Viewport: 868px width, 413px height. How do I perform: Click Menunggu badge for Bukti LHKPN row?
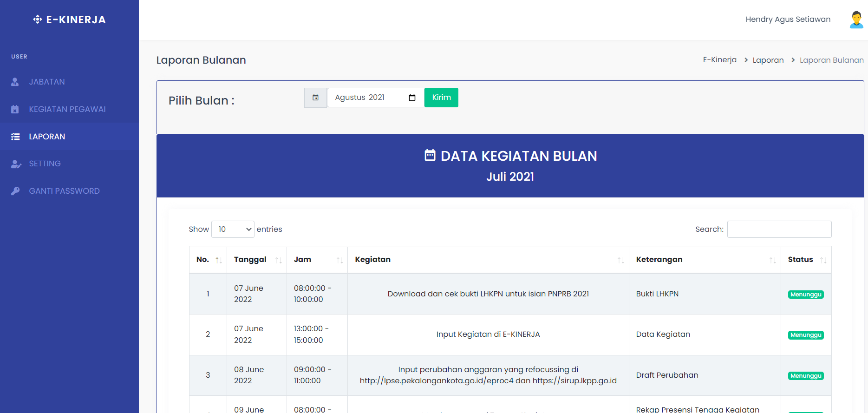point(806,295)
